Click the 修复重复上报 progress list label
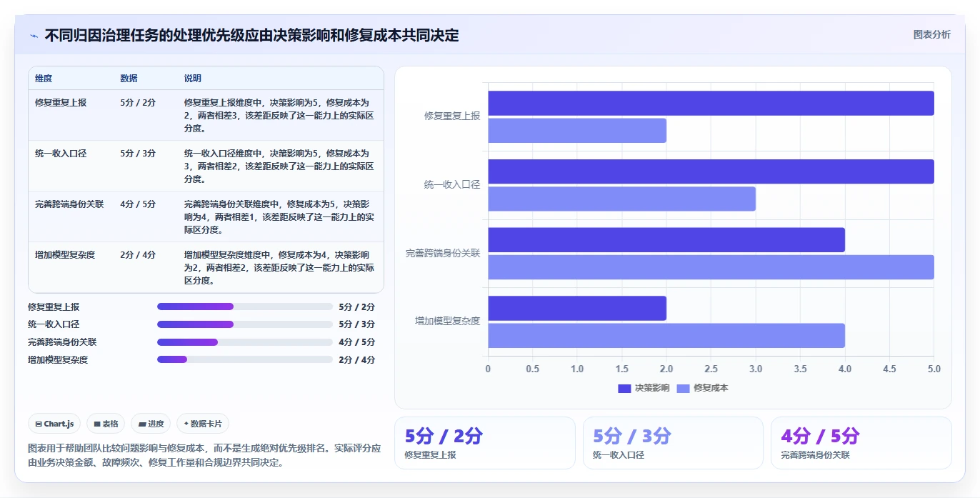This screenshot has width=980, height=498. point(54,307)
